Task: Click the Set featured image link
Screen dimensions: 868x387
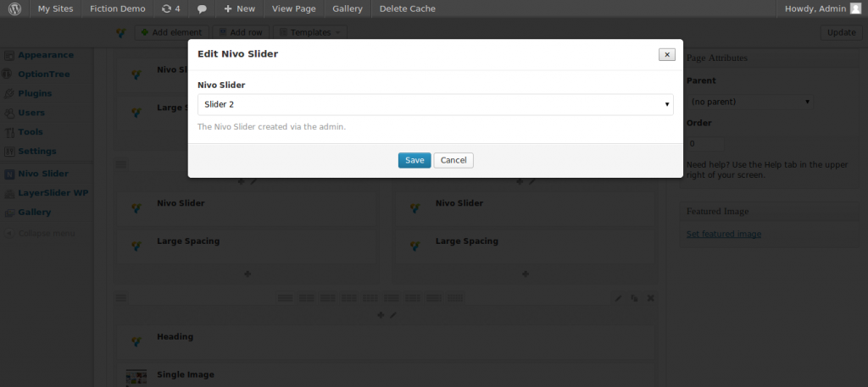Action: pyautogui.click(x=724, y=234)
